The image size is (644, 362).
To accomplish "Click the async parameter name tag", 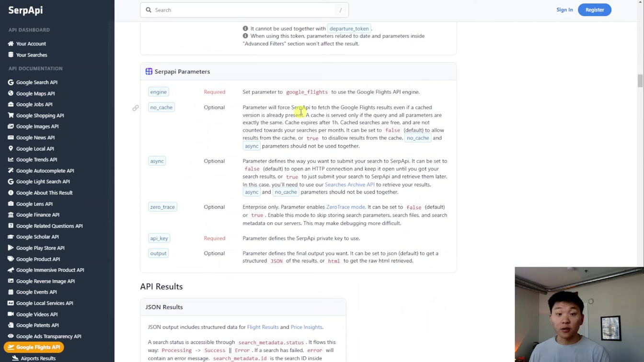I will tap(157, 161).
